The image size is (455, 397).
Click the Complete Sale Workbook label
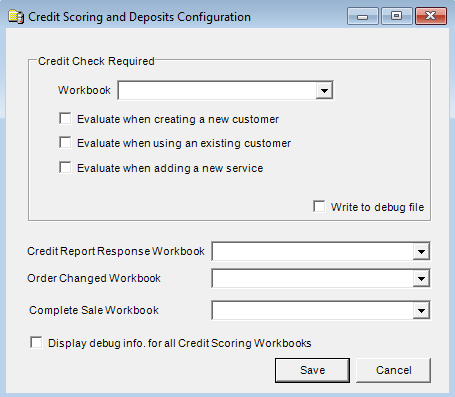click(94, 310)
